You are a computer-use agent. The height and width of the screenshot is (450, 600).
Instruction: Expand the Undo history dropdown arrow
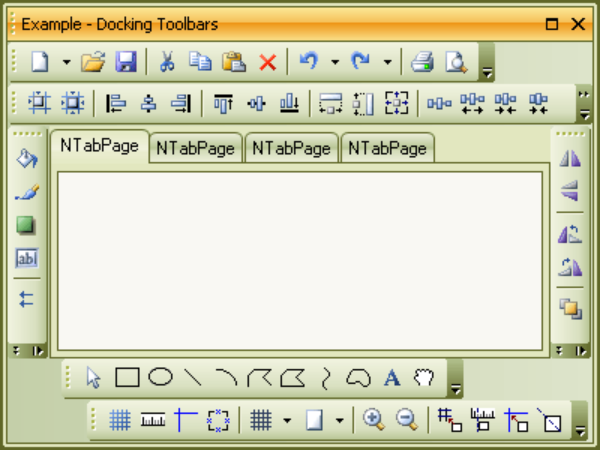(x=335, y=62)
